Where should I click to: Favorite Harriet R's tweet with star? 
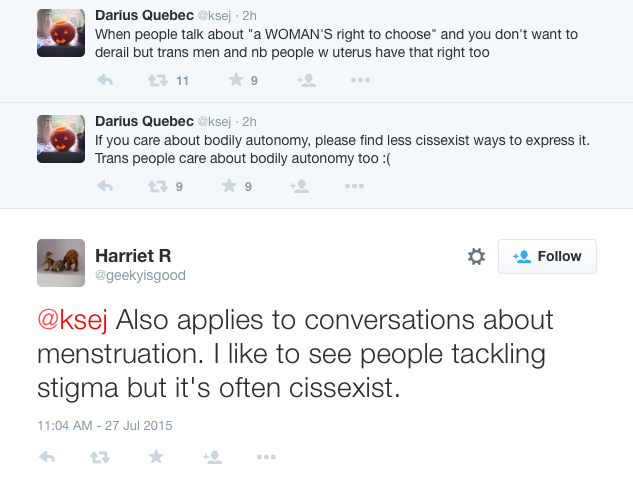(155, 456)
